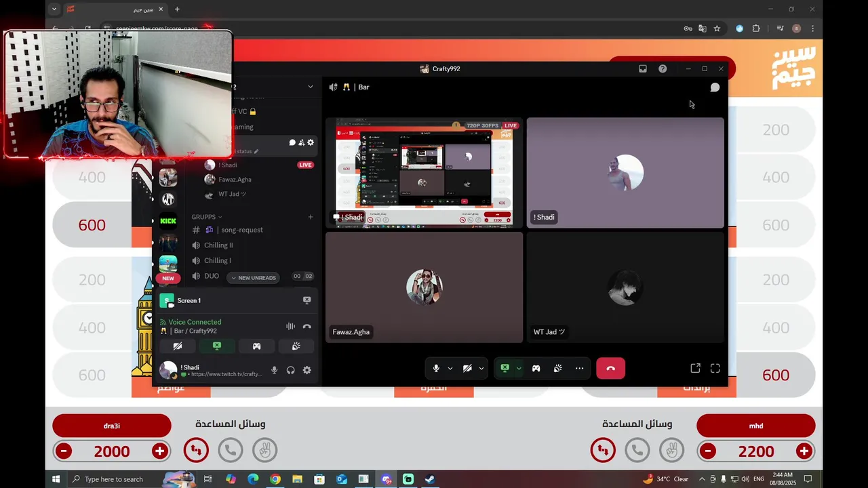The height and width of the screenshot is (488, 868).
Task: Toggle screen share button in voice panel
Action: coord(217,346)
